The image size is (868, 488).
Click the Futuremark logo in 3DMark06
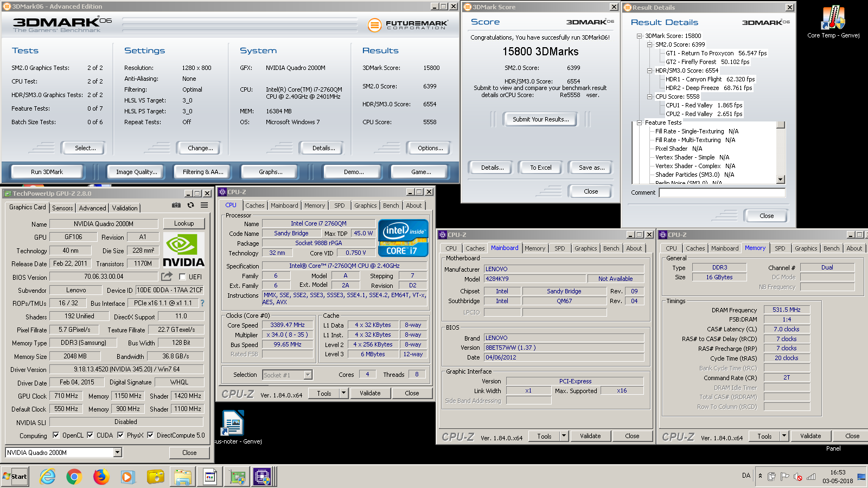[408, 25]
